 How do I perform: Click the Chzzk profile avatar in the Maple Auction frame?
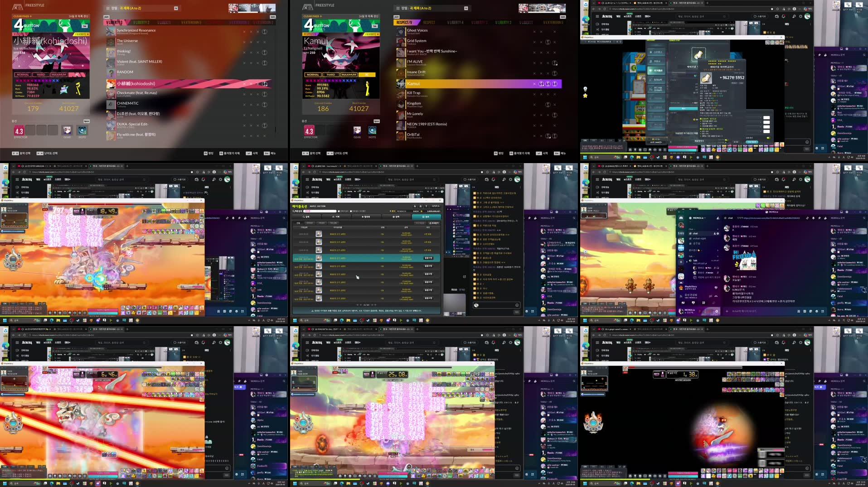coord(517,179)
